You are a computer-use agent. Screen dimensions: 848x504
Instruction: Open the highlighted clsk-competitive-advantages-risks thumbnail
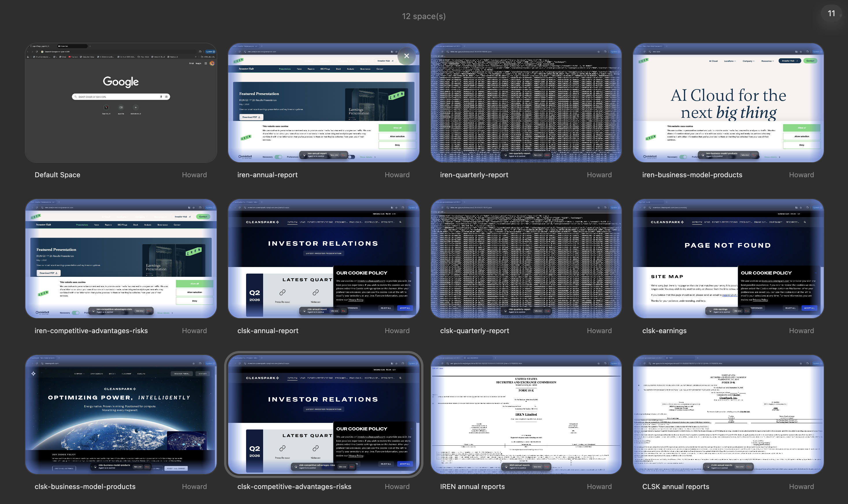tap(323, 414)
